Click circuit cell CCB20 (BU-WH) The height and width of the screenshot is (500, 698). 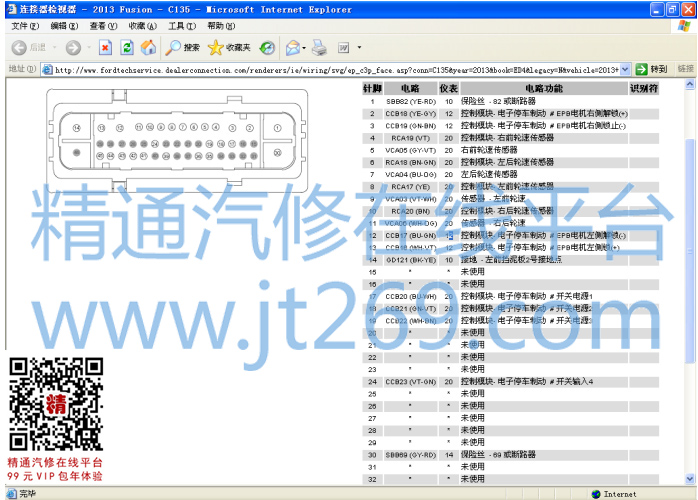(410, 297)
